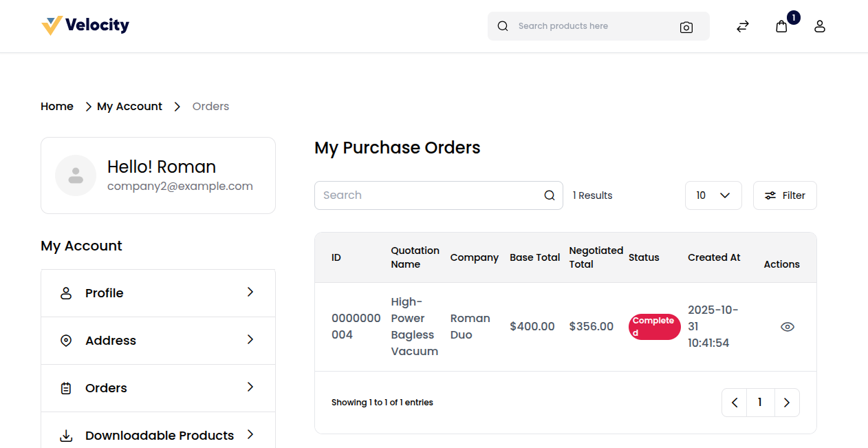Open the compare products arrows icon
Image resolution: width=868 pixels, height=448 pixels.
click(x=742, y=27)
